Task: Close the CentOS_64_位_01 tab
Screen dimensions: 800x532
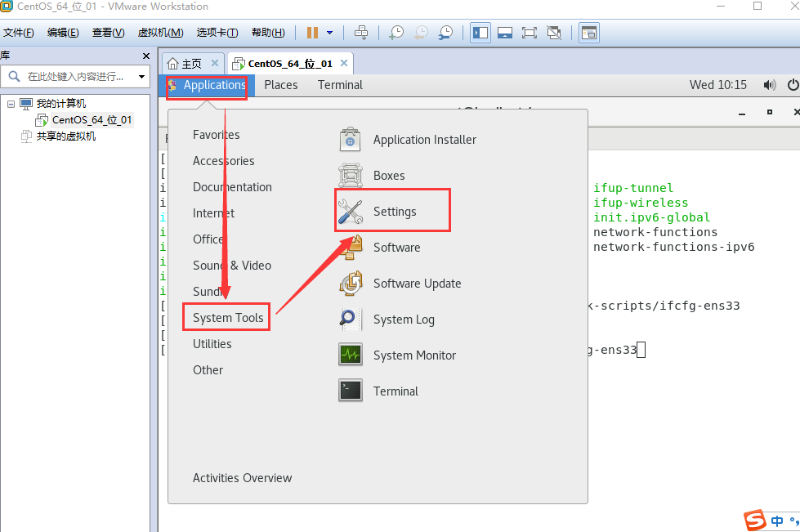Action: click(x=344, y=63)
